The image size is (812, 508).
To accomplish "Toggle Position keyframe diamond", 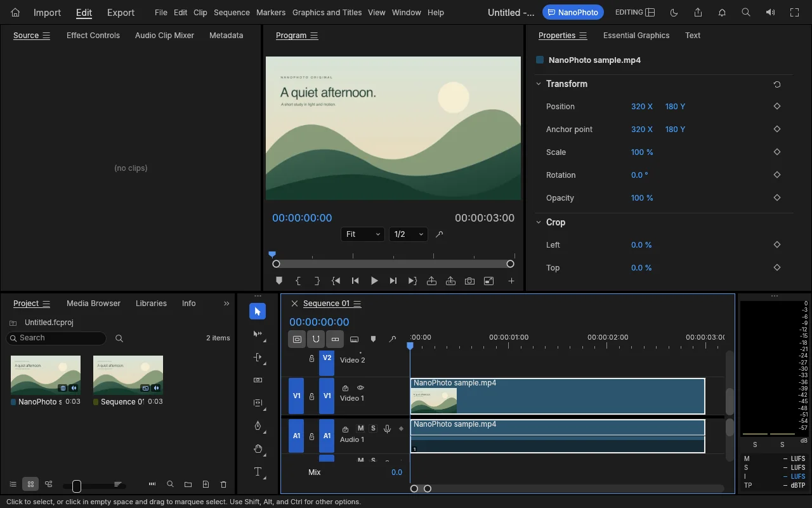I will point(777,107).
